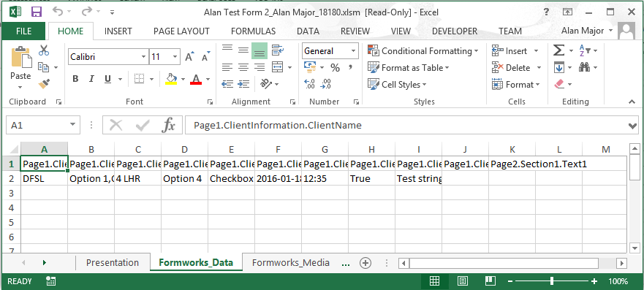Screen dimensions: 644x290
Task: Toggle Align Right horizontal alignment
Action: point(260,67)
